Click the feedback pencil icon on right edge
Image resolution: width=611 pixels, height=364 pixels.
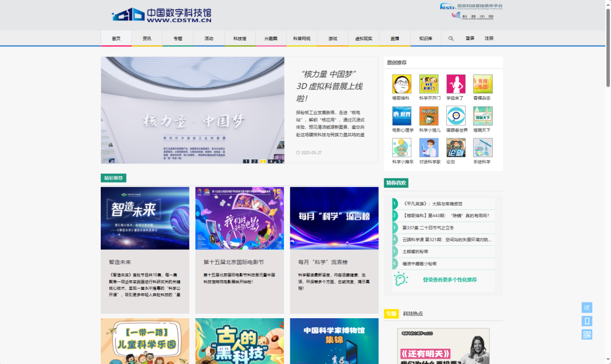tap(587, 307)
